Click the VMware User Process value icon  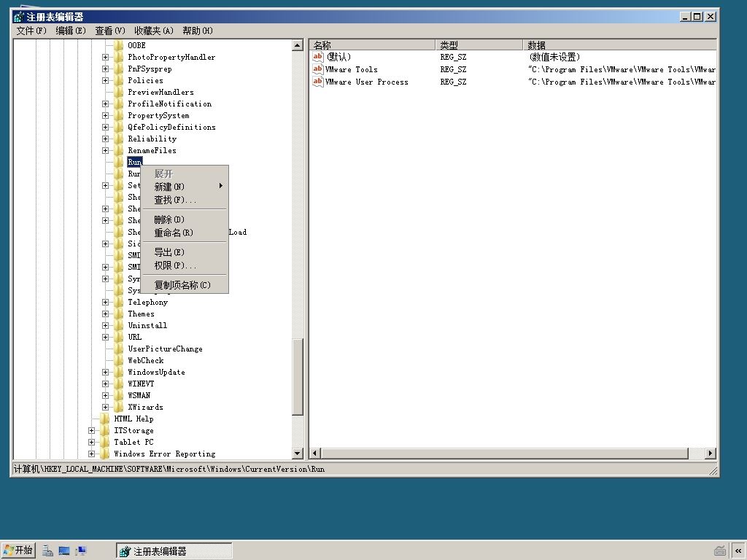pos(318,82)
